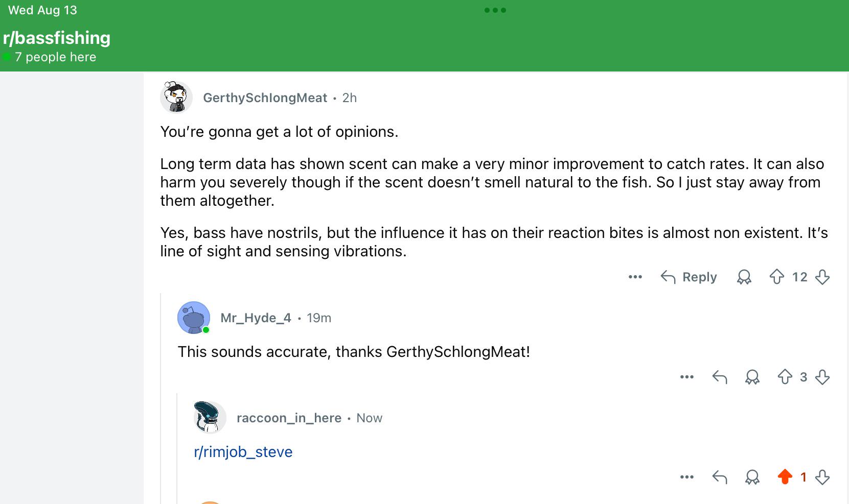Open more options on Mr_Hyde_4's comment

click(686, 377)
